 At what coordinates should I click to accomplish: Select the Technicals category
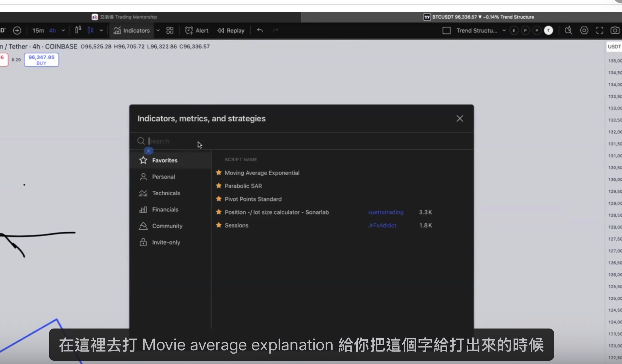click(x=166, y=193)
